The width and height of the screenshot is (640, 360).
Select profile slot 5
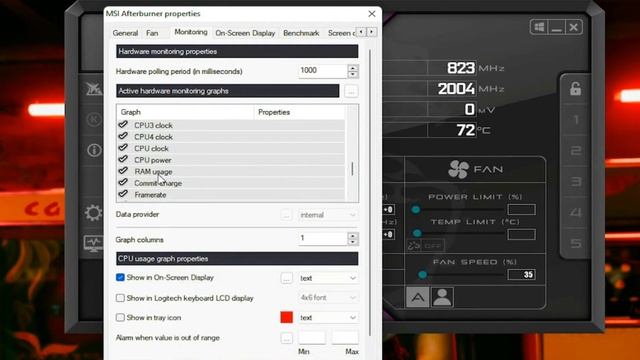(x=576, y=243)
